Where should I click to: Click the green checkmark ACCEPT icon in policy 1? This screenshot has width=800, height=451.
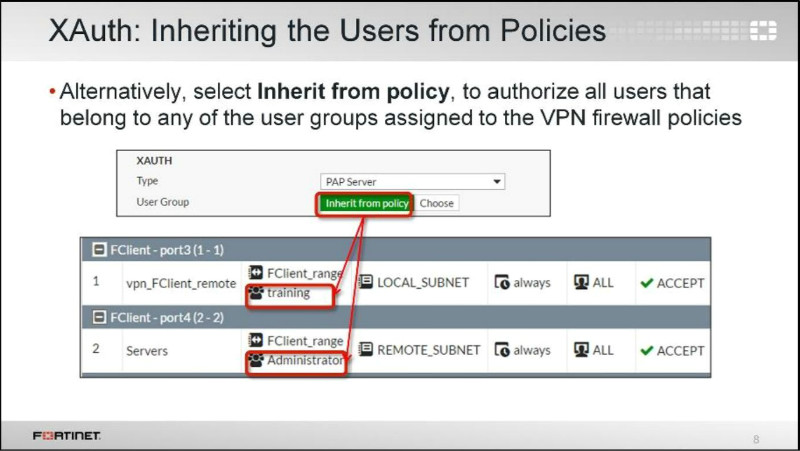(646, 283)
